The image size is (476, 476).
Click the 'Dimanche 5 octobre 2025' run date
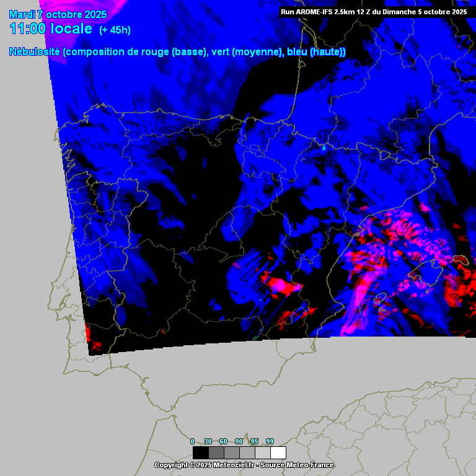[423, 11]
